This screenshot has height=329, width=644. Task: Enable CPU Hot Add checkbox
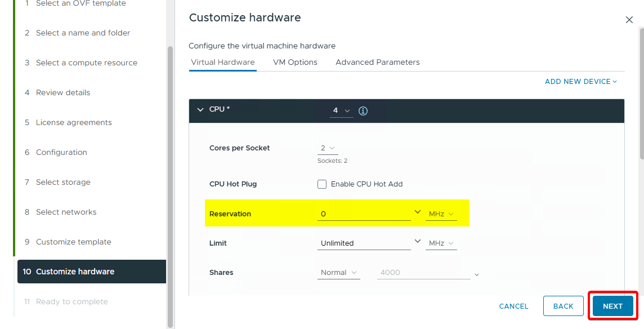322,184
